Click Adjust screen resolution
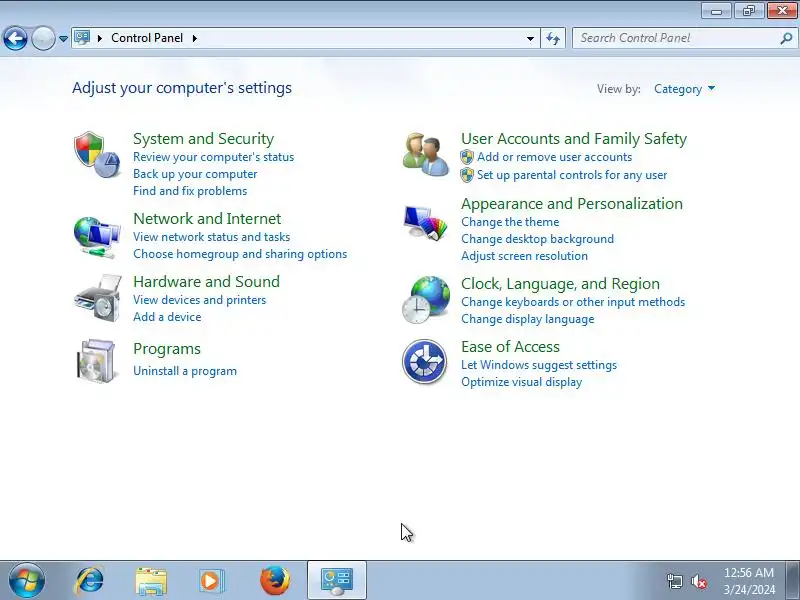 click(524, 256)
